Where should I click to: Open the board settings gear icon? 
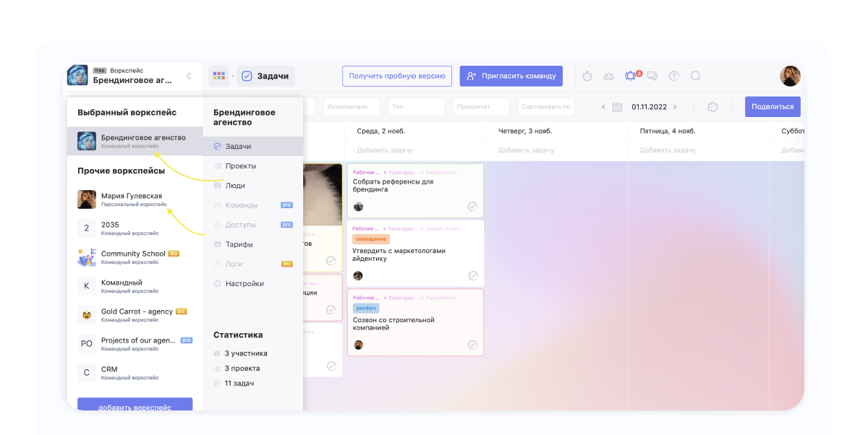point(712,107)
